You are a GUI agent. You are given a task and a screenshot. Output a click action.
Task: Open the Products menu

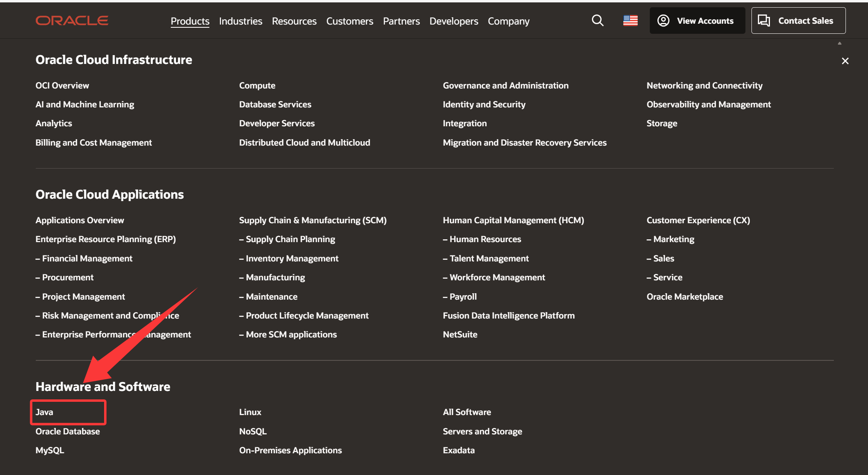[190, 21]
